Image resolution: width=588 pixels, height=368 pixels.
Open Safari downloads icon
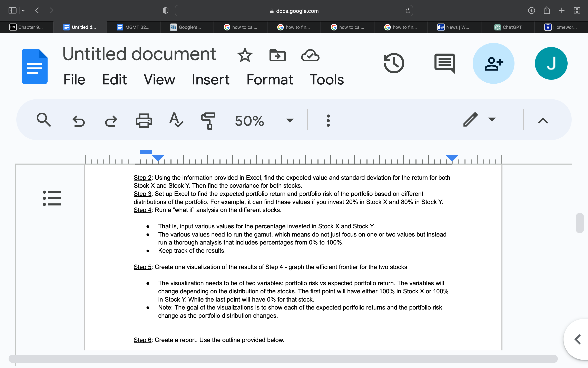pos(531,10)
